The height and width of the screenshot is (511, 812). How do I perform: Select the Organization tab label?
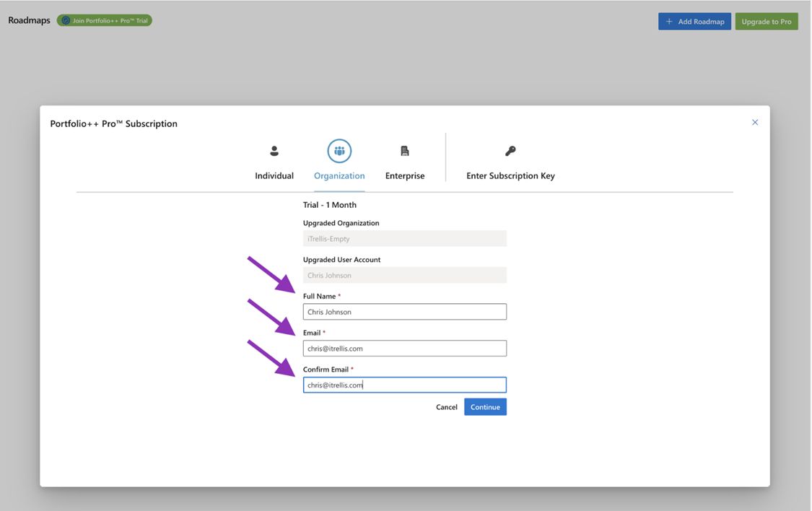coord(339,175)
